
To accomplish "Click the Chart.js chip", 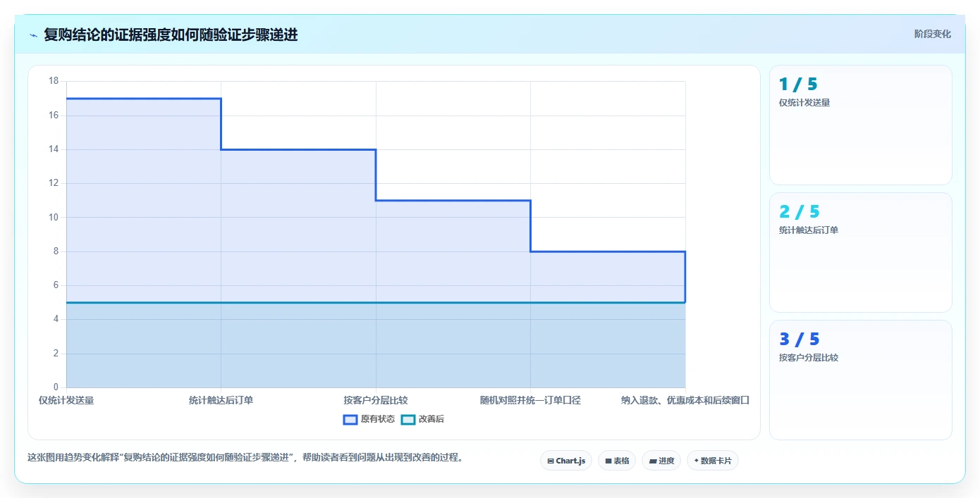I will 566,461.
